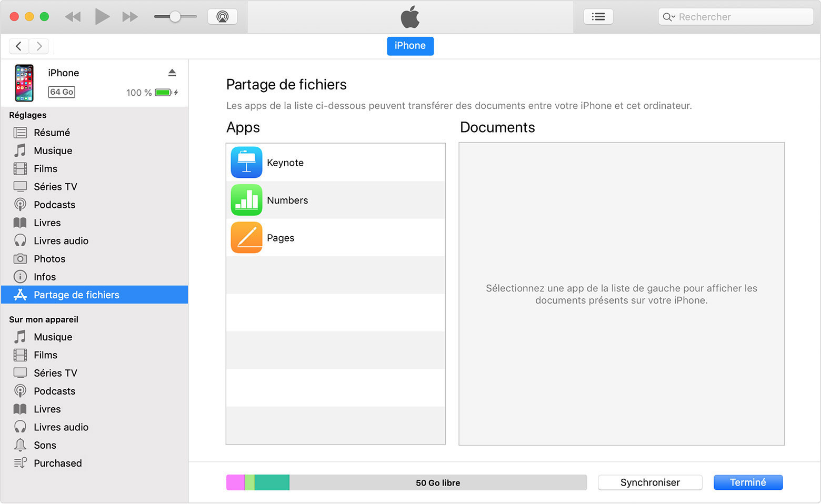Open Sons on the device
This screenshot has height=504, width=821.
click(95, 445)
